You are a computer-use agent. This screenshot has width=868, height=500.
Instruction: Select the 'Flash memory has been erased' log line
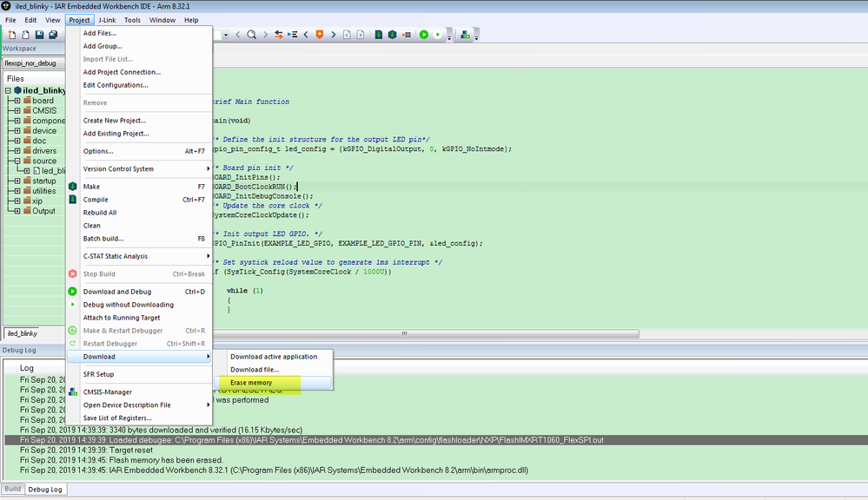click(x=435, y=460)
